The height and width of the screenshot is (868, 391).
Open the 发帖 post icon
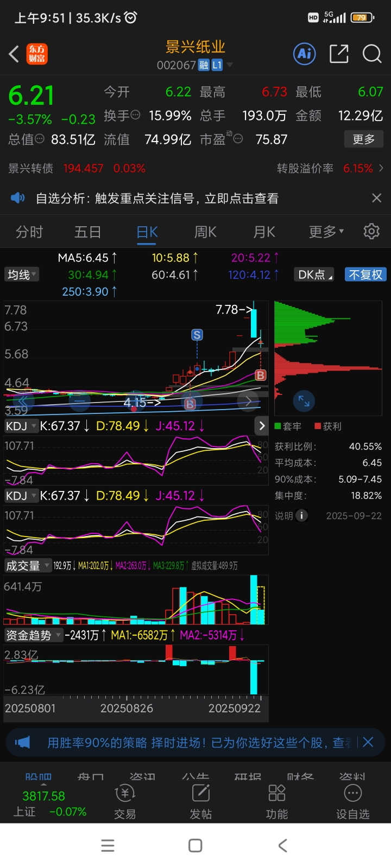201,802
